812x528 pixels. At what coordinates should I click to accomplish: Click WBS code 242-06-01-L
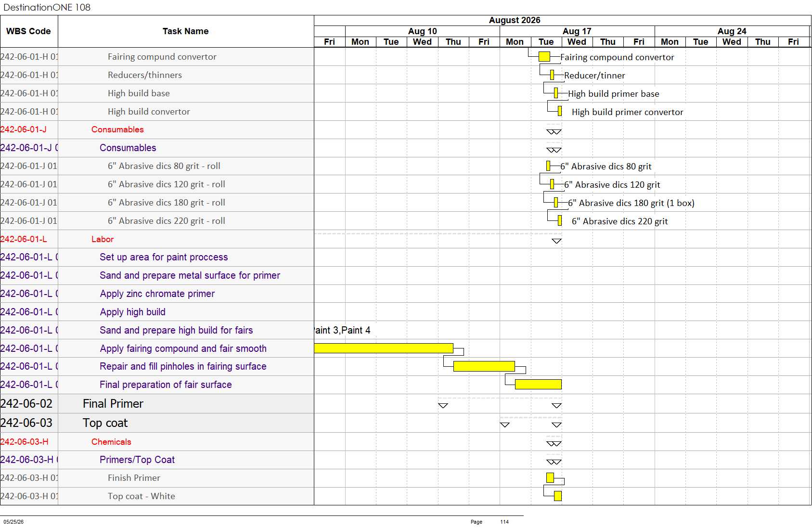tap(24, 239)
